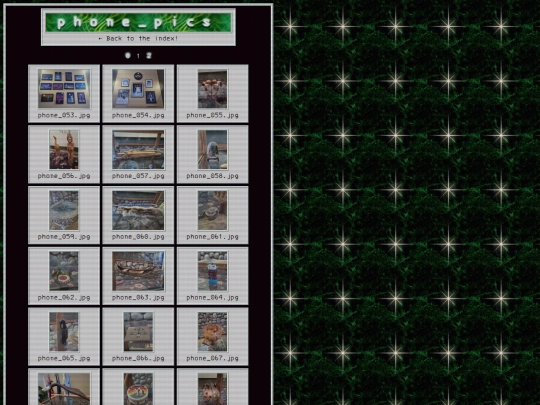Open the phone_062.jpg thumbnail image
This screenshot has width=540, height=405.
[64, 271]
